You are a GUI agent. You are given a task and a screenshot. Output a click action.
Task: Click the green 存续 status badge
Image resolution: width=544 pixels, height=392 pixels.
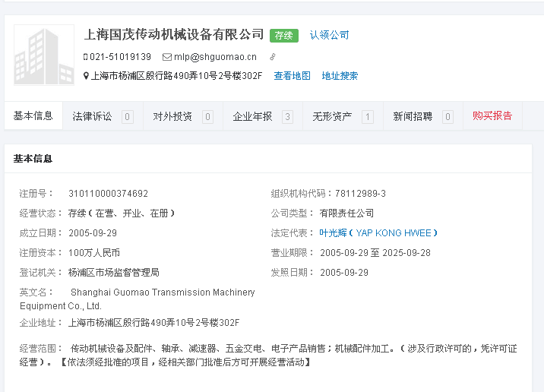(284, 35)
